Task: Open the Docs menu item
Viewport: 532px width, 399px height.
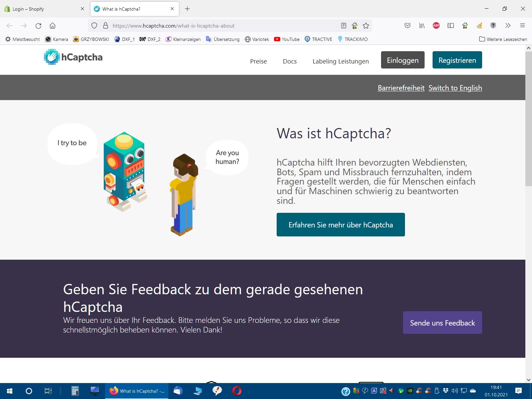Action: pyautogui.click(x=290, y=61)
